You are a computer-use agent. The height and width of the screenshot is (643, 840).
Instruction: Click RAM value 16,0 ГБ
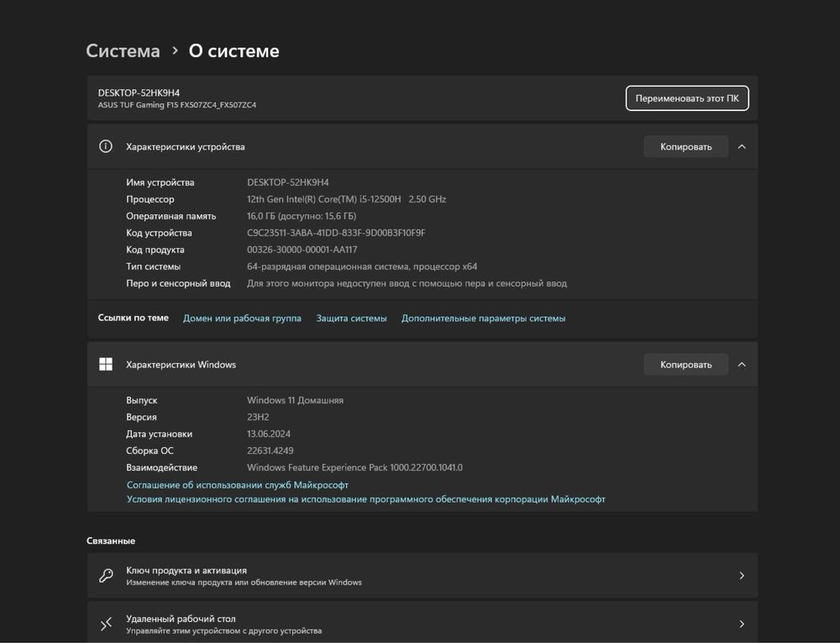point(302,216)
